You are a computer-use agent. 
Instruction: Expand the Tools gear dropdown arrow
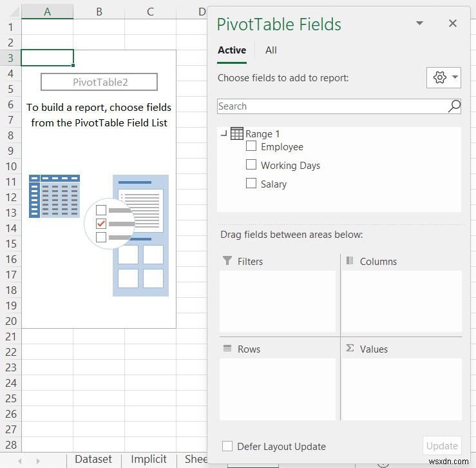455,78
